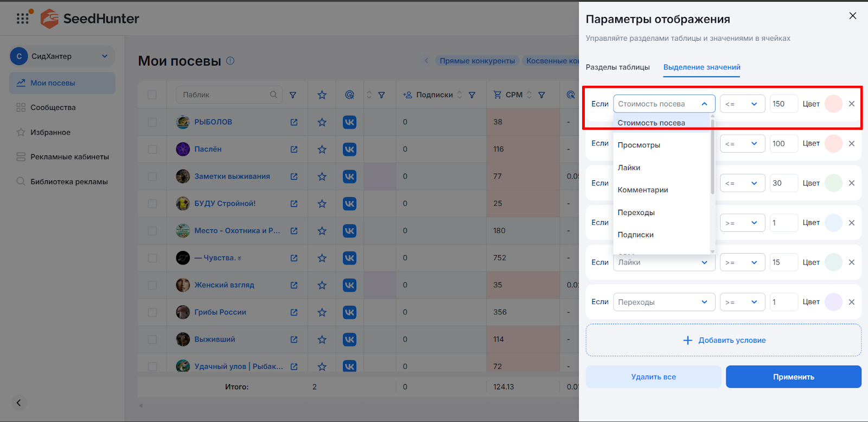
Task: Click the info icon beside Мои посевы
Action: (x=230, y=61)
